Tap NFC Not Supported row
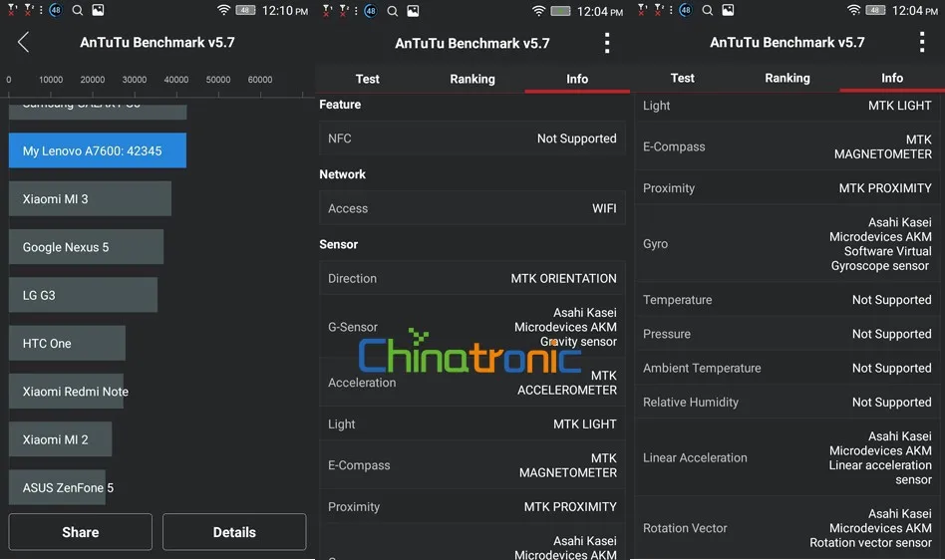The height and width of the screenshot is (560, 945). pos(472,139)
